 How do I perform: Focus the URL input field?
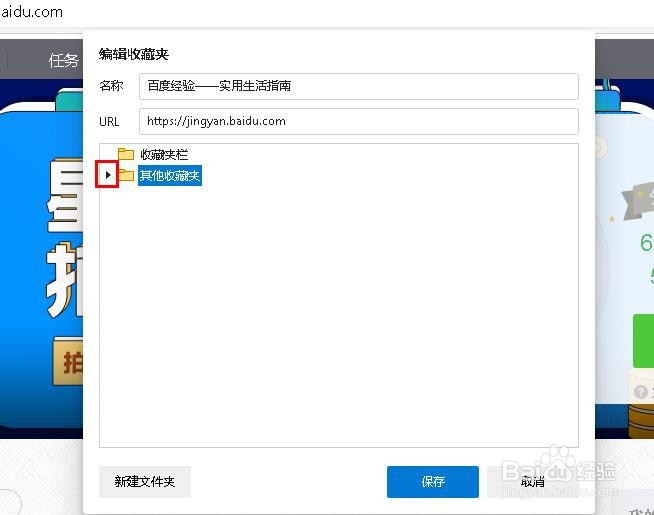coord(359,121)
